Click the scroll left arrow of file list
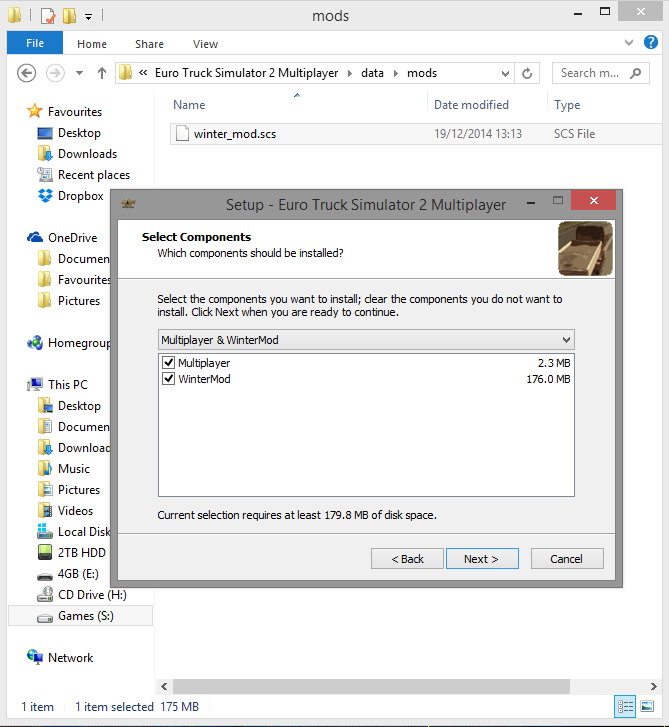 164,686
